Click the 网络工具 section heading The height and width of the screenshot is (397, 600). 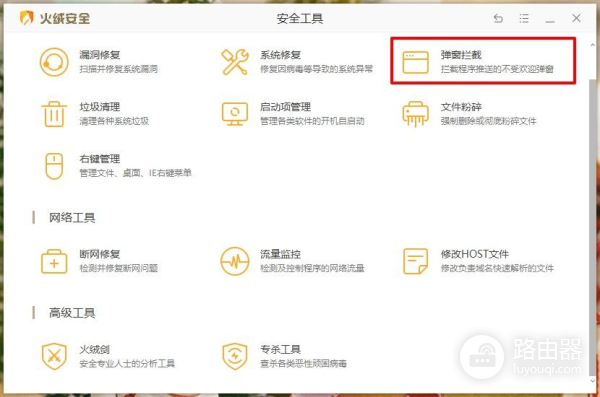(x=72, y=218)
